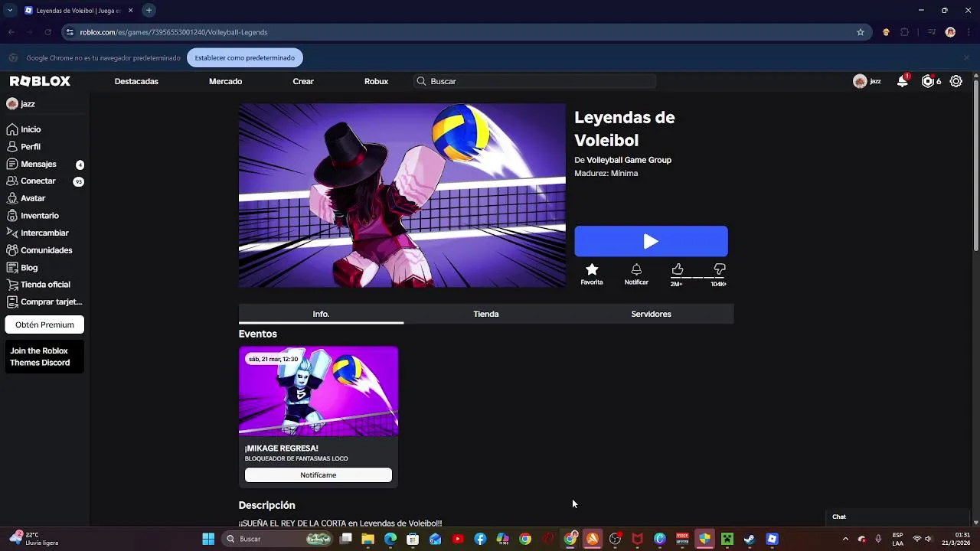Screen dimensions: 980x551
Task: Start the game with blue play button
Action: click(651, 241)
